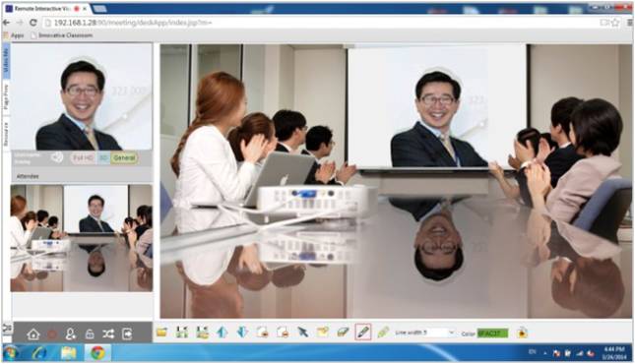Click the add attendee person icon
The image size is (635, 364).
(71, 334)
